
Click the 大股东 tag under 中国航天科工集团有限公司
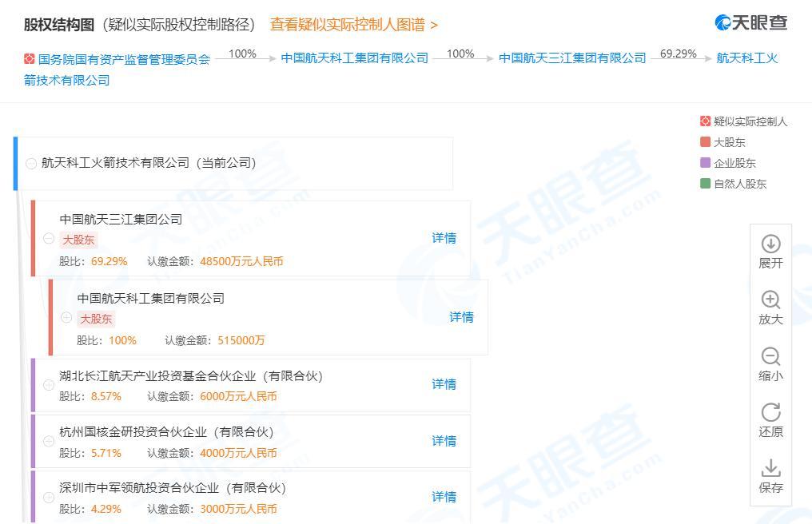[x=96, y=319]
